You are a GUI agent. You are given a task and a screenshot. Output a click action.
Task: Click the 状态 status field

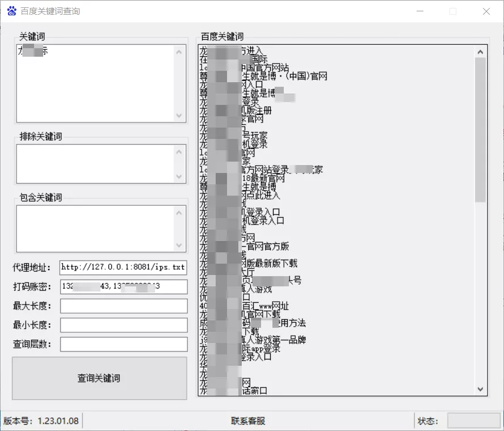tap(474, 421)
